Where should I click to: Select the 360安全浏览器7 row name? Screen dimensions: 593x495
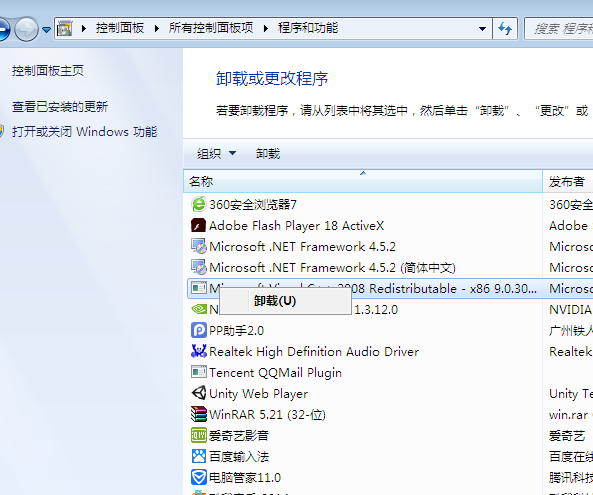pyautogui.click(x=253, y=205)
